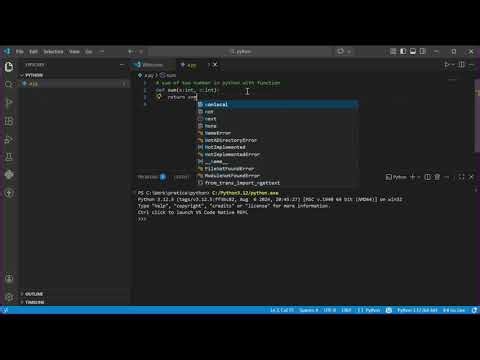This screenshot has width=480, height=360.
Task: Split the terminal in the panel
Action: coord(427,177)
